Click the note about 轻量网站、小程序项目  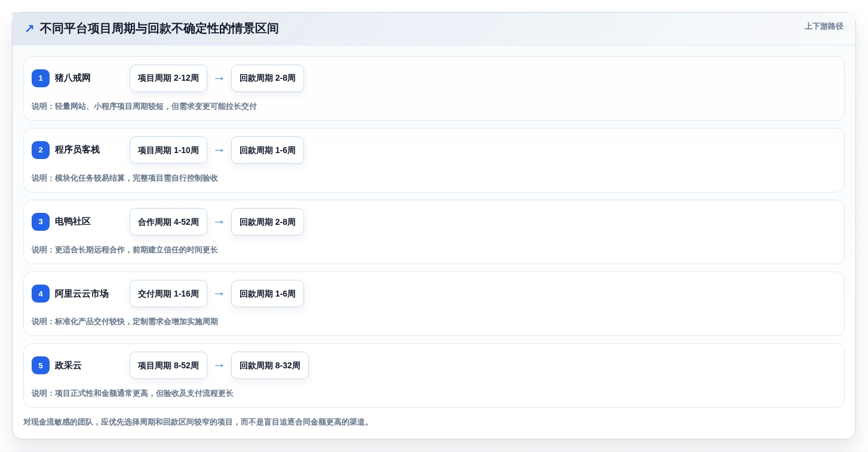144,106
